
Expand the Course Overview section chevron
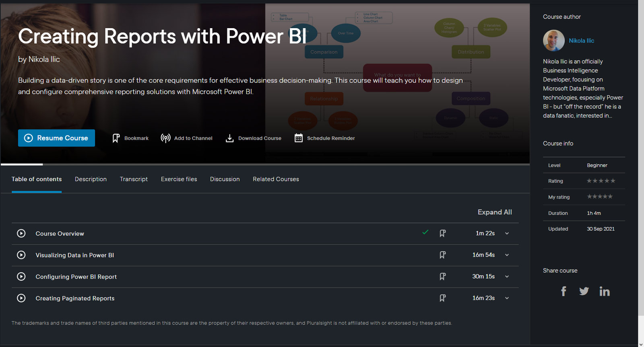point(507,234)
